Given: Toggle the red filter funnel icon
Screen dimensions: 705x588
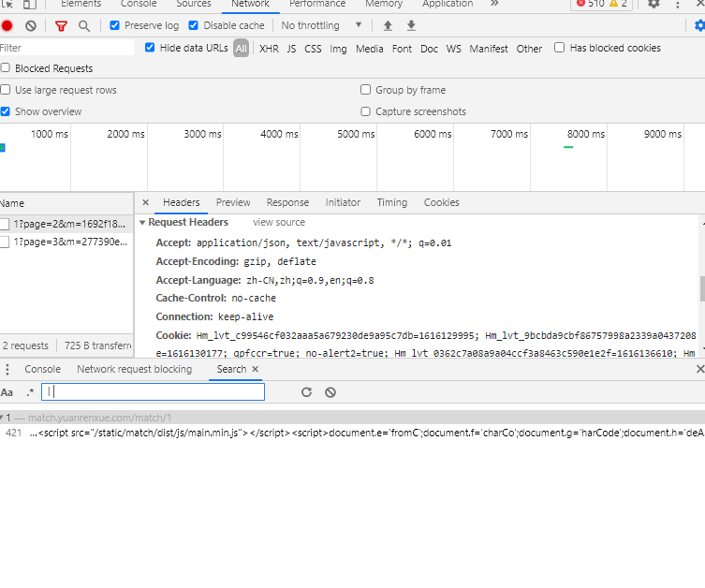Looking at the screenshot, I should [x=61, y=25].
